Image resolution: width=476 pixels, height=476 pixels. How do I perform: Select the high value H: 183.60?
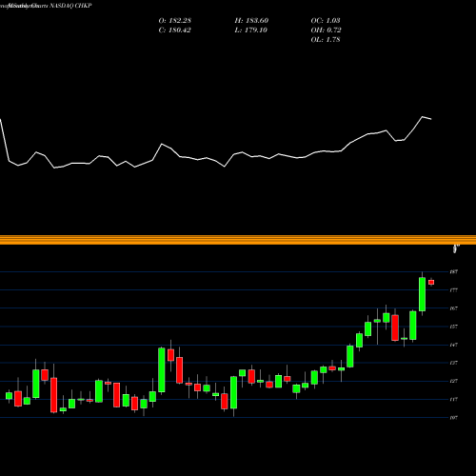tap(251, 21)
